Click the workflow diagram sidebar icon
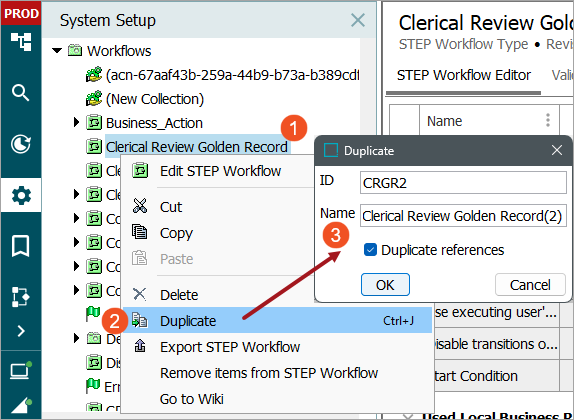This screenshot has width=574, height=420. click(20, 296)
